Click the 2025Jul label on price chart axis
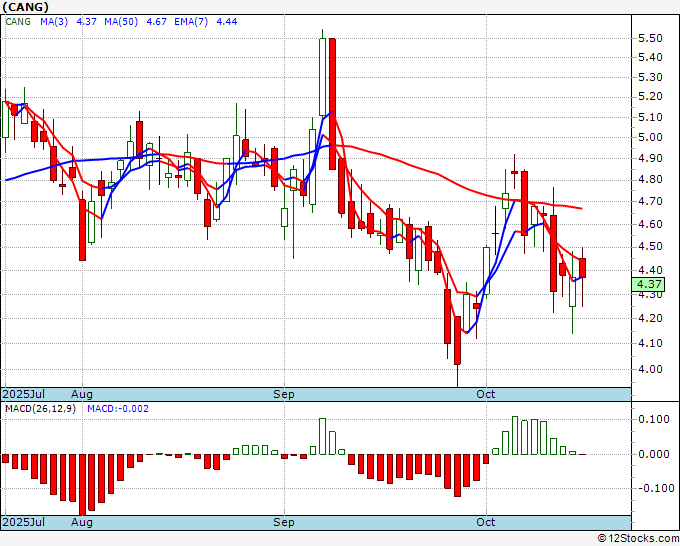 [24, 394]
